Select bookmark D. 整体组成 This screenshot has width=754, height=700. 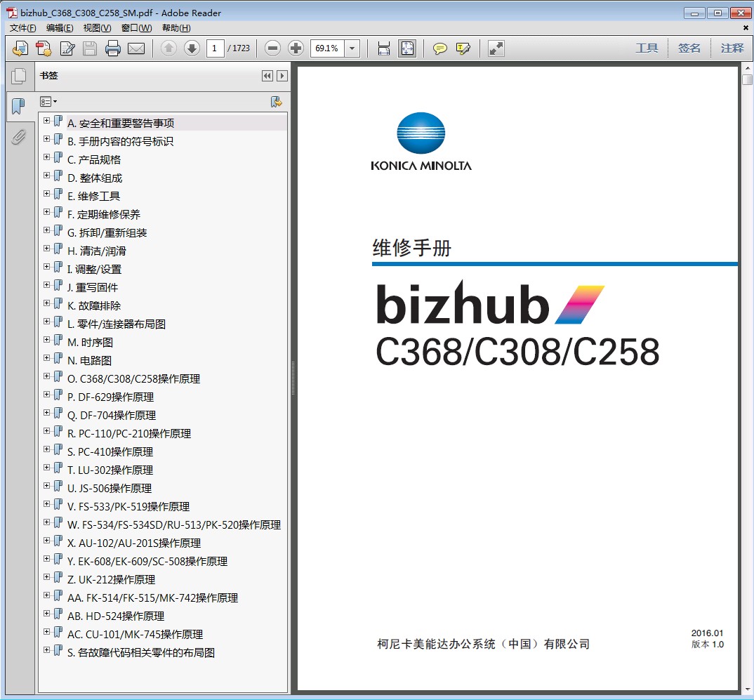tap(95, 178)
